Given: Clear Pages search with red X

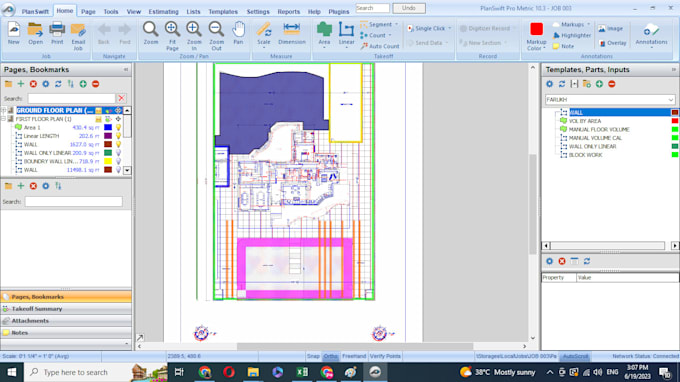Looking at the screenshot, I should click(121, 98).
